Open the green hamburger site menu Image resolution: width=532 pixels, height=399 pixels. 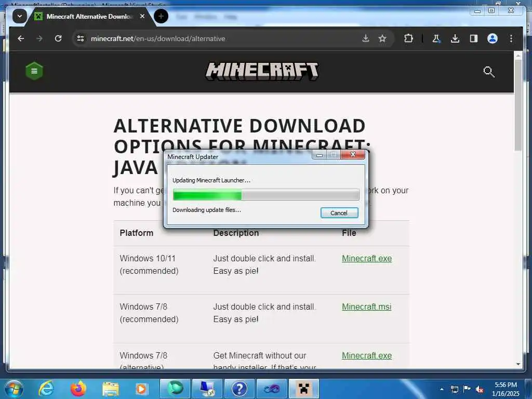(x=34, y=71)
